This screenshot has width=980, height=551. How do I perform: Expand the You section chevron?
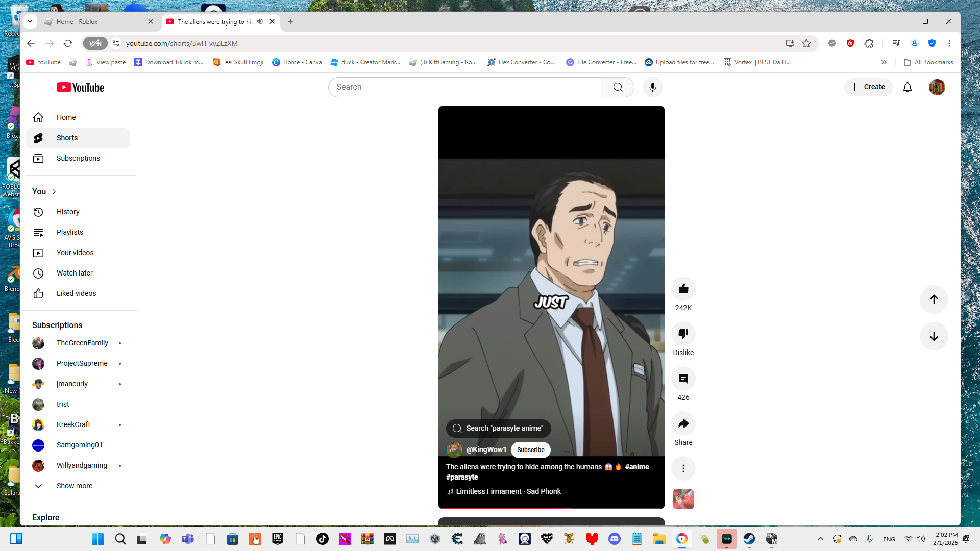click(54, 192)
